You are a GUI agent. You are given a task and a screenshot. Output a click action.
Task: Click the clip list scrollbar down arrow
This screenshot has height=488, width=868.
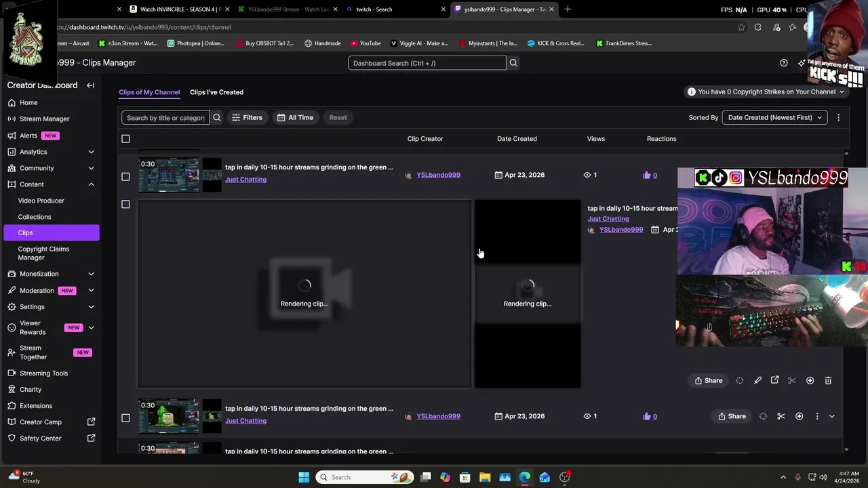point(846,449)
